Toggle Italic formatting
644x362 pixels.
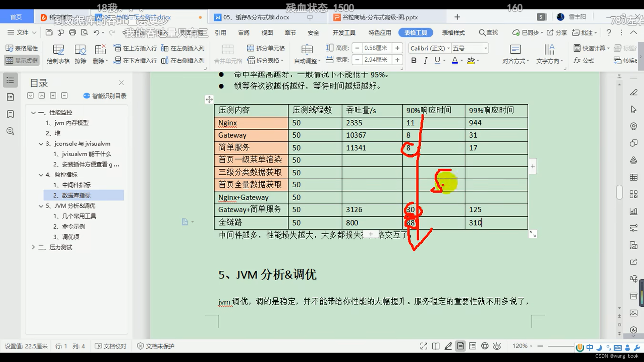(x=425, y=60)
